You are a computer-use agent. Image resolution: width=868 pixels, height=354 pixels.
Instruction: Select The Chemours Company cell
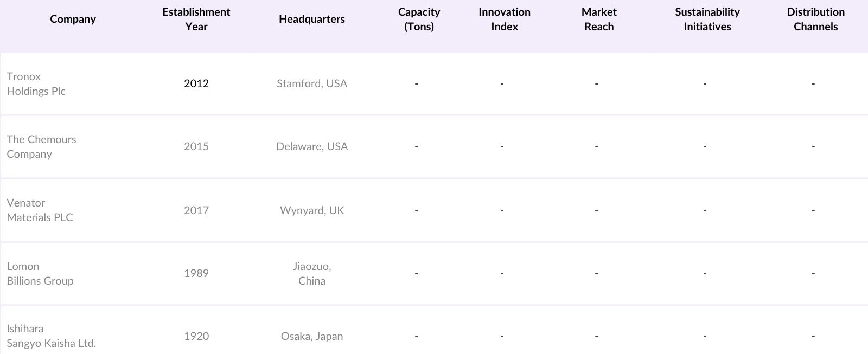pos(41,146)
